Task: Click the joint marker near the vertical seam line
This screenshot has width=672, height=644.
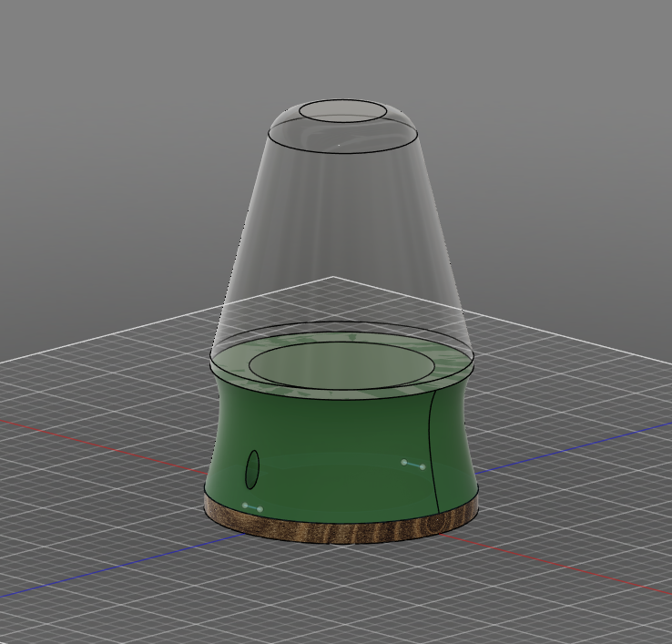Action: (x=413, y=465)
